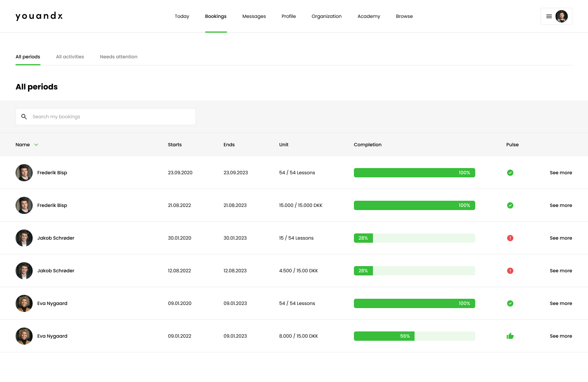
Task: See more for Frederik Bisp 21.08.2022 booking
Action: tap(561, 205)
